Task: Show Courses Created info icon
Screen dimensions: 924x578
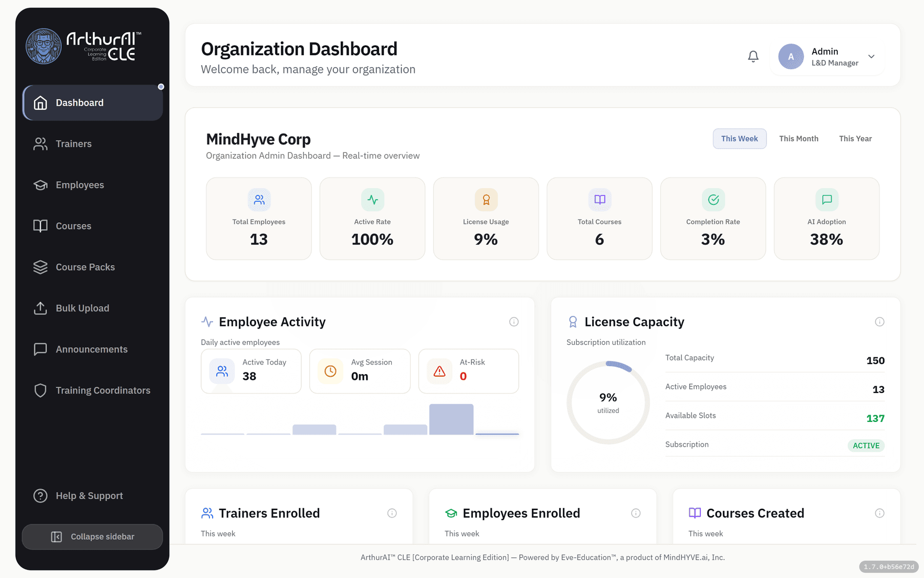Action: point(880,513)
